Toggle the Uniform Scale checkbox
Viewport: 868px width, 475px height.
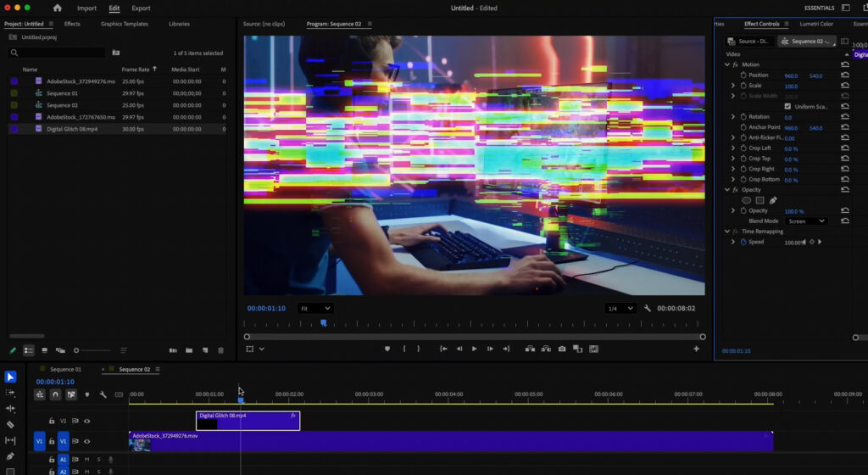pos(787,106)
